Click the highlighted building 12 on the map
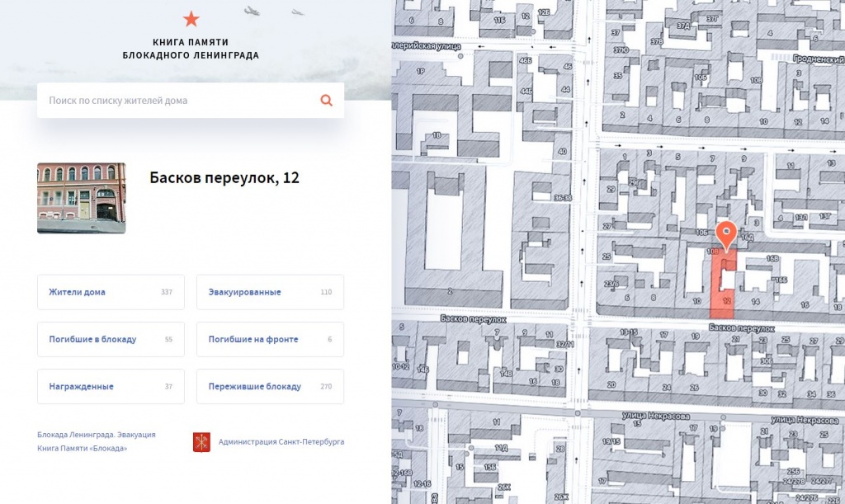Image resolution: width=845 pixels, height=504 pixels. click(x=727, y=301)
